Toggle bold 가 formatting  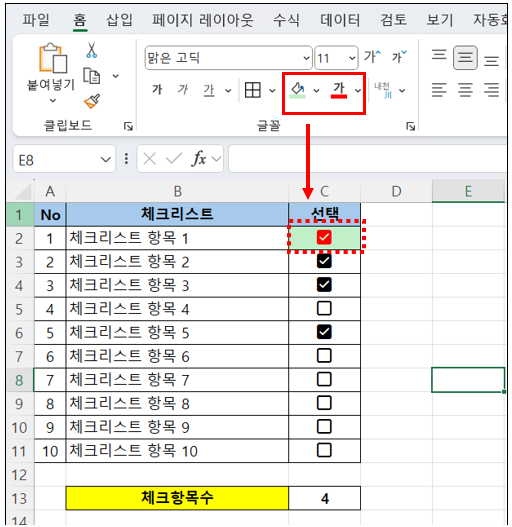click(157, 90)
